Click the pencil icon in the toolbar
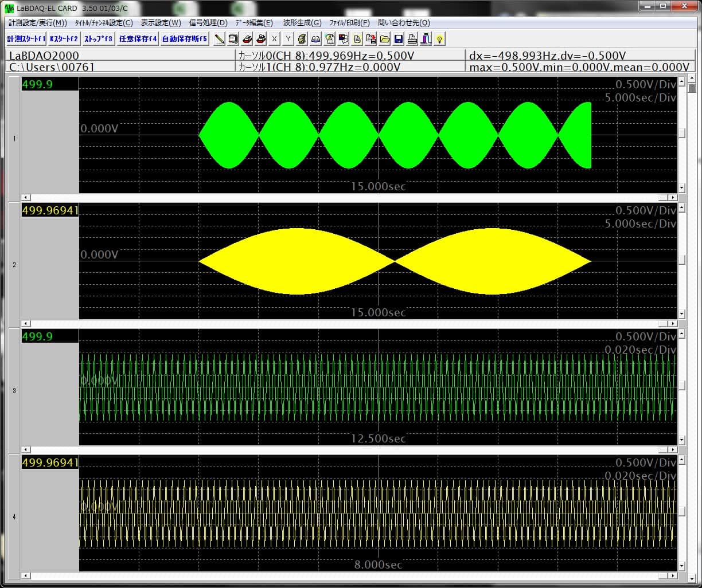This screenshot has height=588, width=702. [x=219, y=39]
